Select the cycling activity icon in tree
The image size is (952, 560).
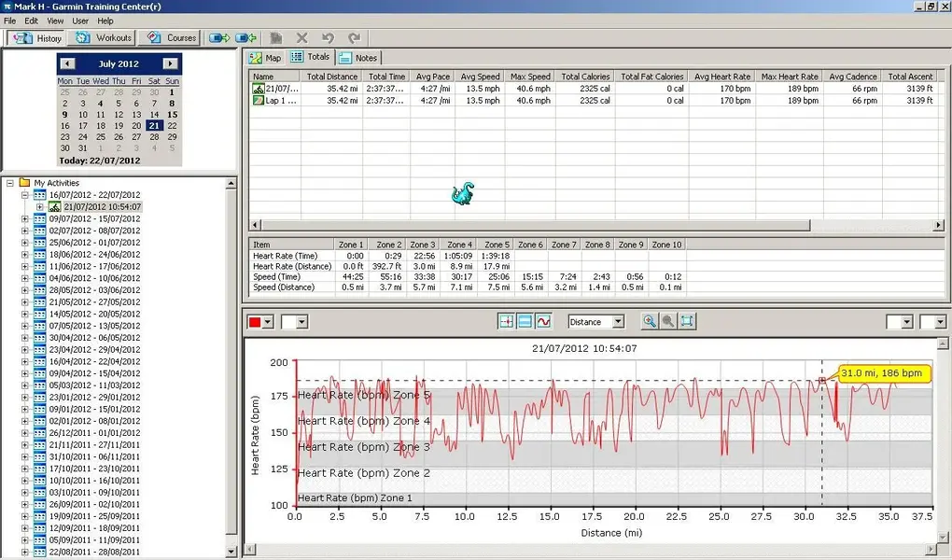coord(55,206)
